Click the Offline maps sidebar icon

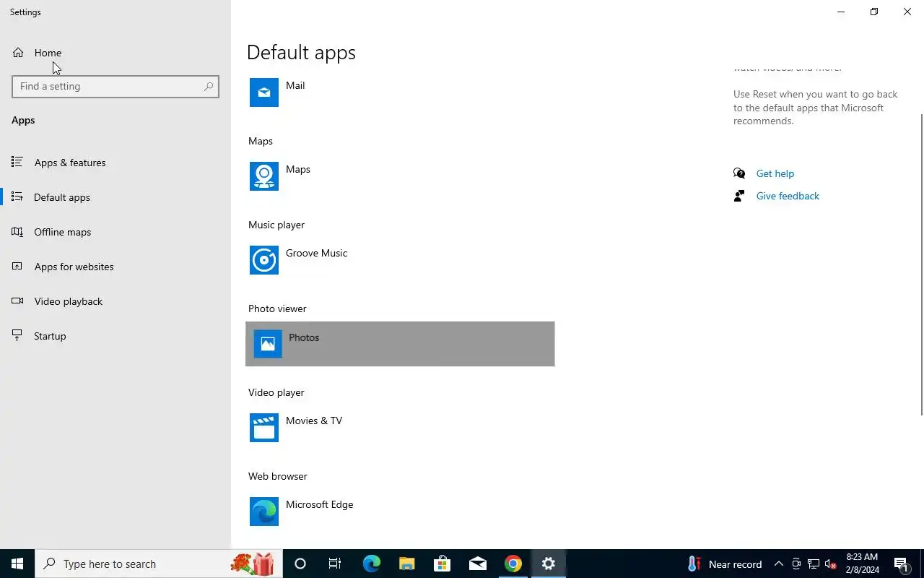pos(17,231)
